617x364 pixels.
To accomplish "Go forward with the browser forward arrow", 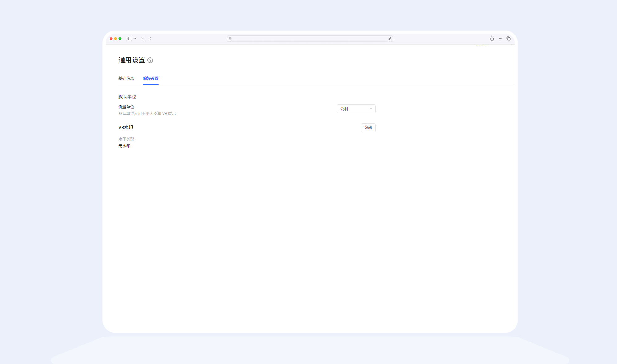I will (151, 39).
